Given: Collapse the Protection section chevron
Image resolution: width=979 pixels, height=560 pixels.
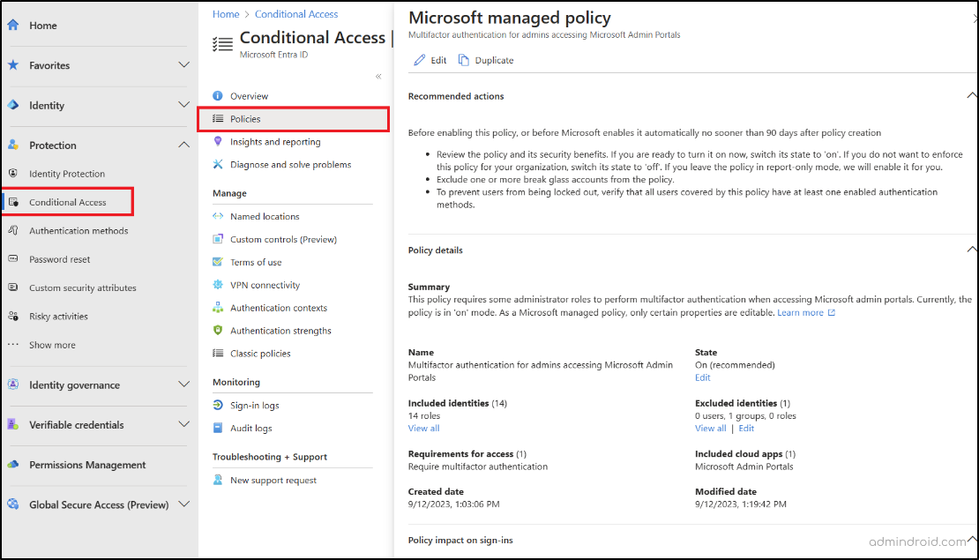Looking at the screenshot, I should 184,144.
